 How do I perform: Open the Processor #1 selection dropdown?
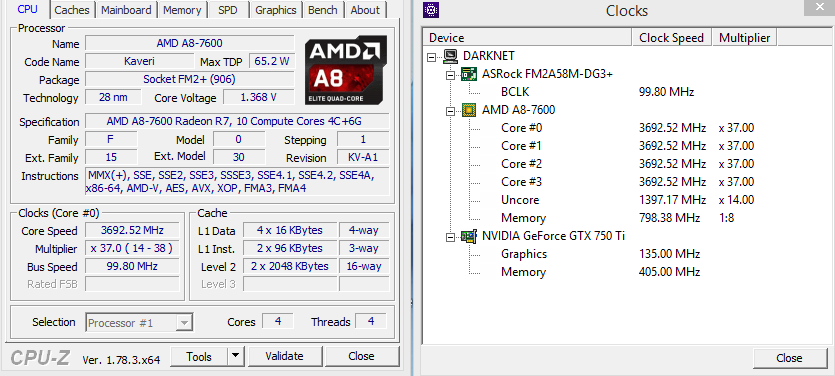pyautogui.click(x=184, y=322)
